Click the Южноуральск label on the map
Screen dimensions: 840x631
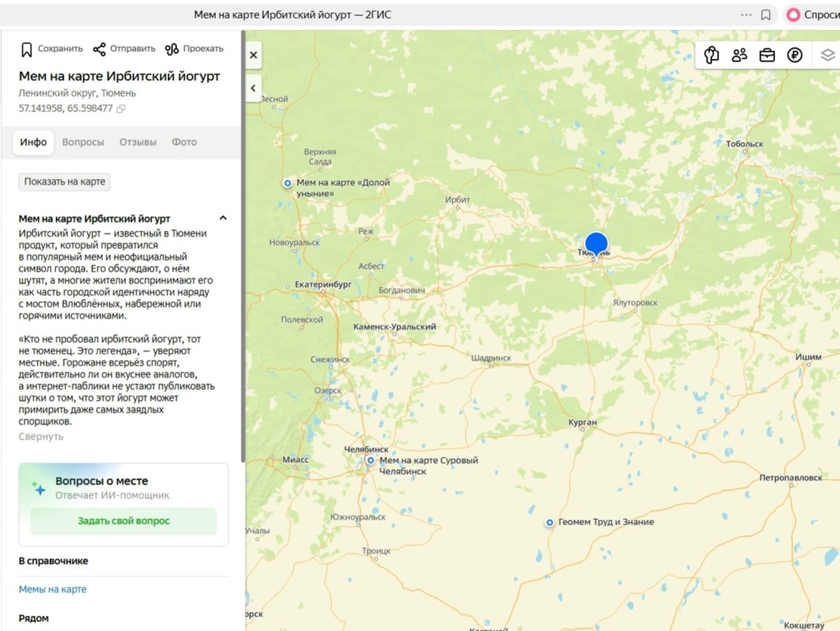tap(358, 518)
